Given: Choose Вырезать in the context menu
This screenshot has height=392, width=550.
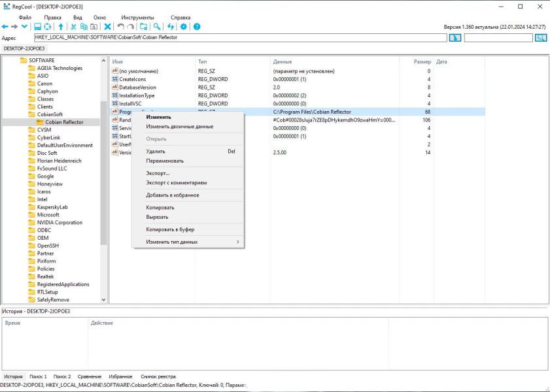Looking at the screenshot, I should tap(188, 217).
